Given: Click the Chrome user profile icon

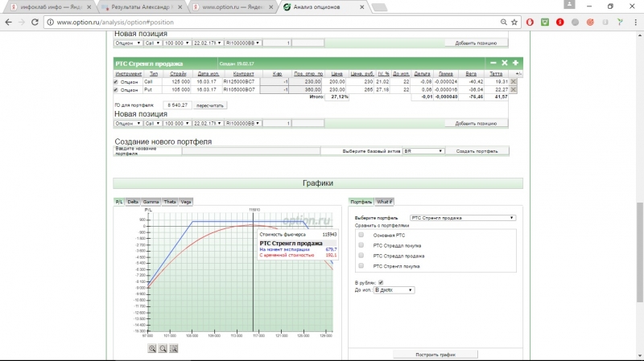Looking at the screenshot, I should pos(569,5).
